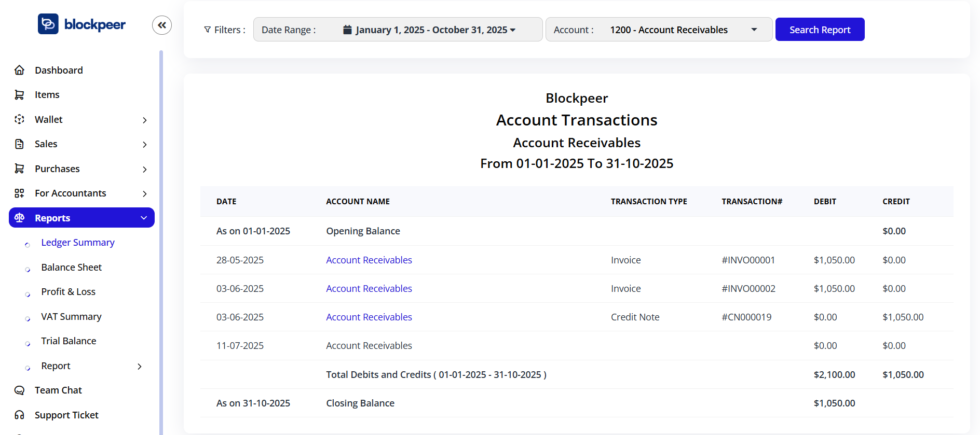Click the Items cart icon

point(20,95)
